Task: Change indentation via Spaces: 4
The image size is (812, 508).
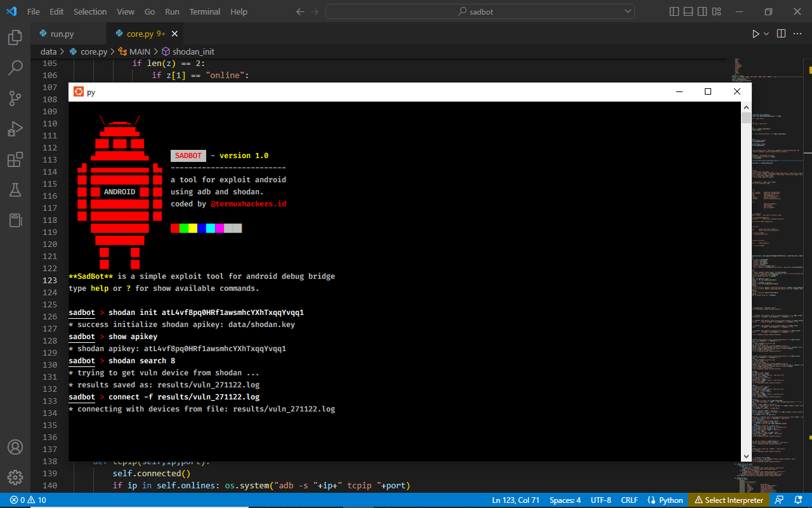Action: click(565, 500)
